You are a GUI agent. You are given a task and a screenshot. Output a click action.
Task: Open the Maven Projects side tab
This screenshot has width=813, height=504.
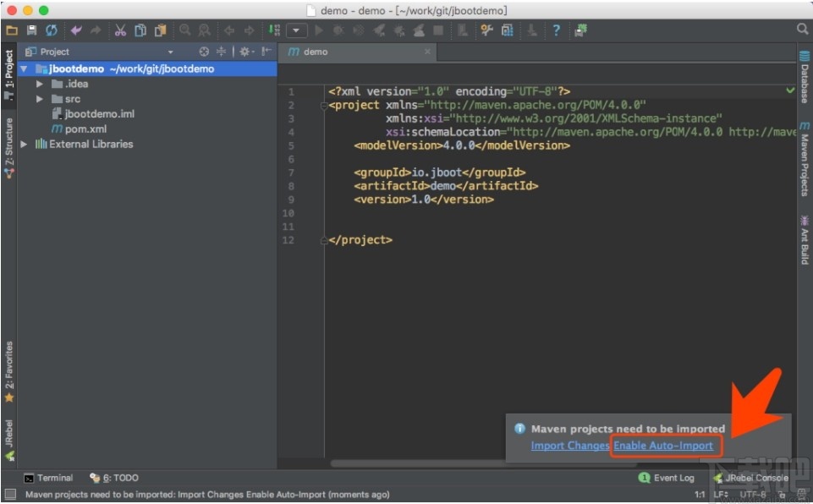click(804, 161)
